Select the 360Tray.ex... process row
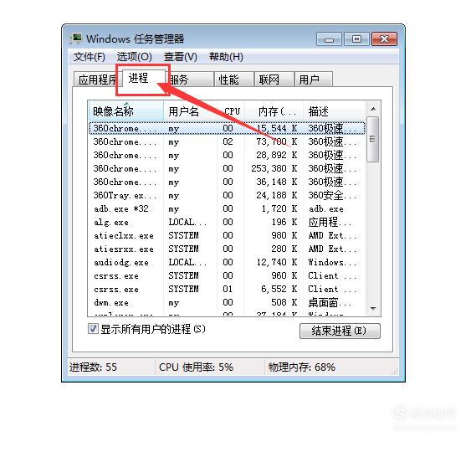The width and height of the screenshot is (476, 452). [x=227, y=195]
